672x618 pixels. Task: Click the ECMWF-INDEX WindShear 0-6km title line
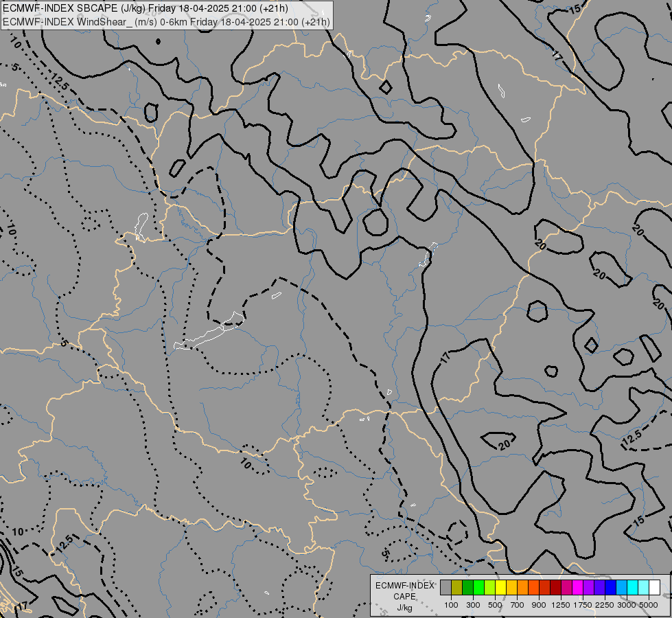coord(166,21)
